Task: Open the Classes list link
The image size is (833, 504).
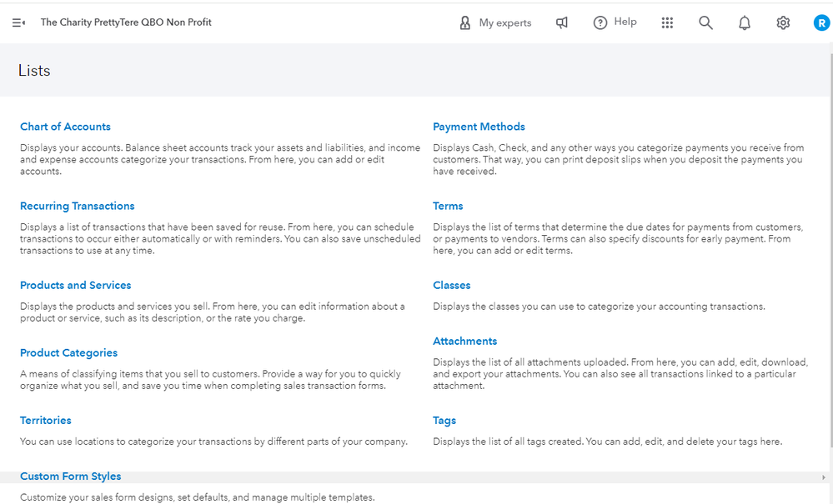Action: click(x=451, y=285)
